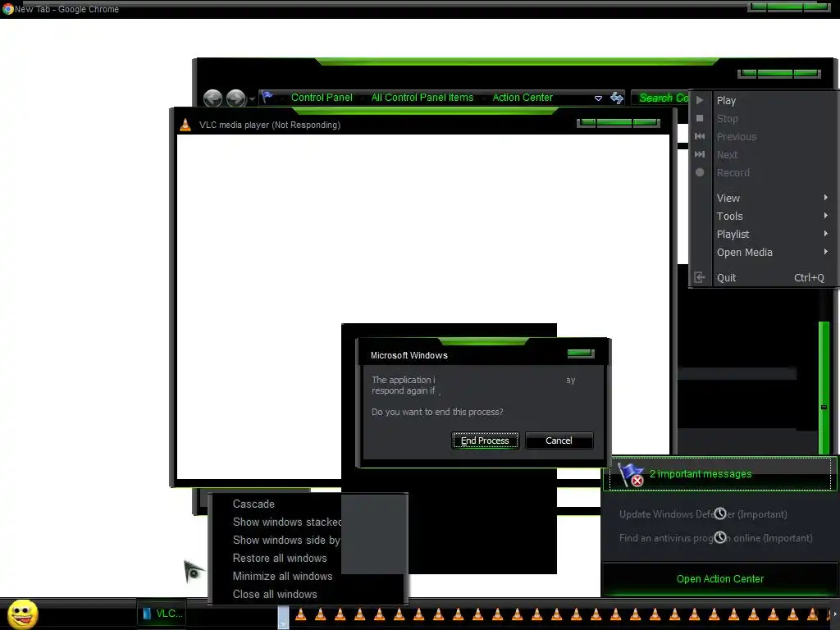This screenshot has width=840, height=630.
Task: Click the Action Center flag with red X
Action: [631, 475]
